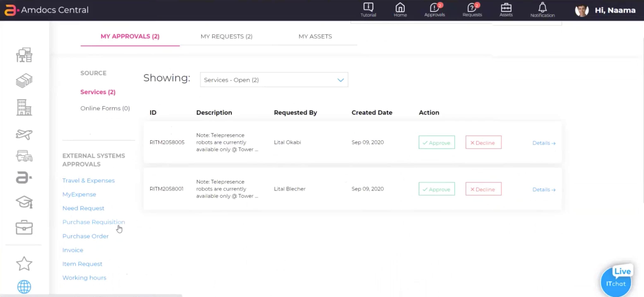
Task: Expand Services - Open selector chevron
Action: tap(340, 80)
